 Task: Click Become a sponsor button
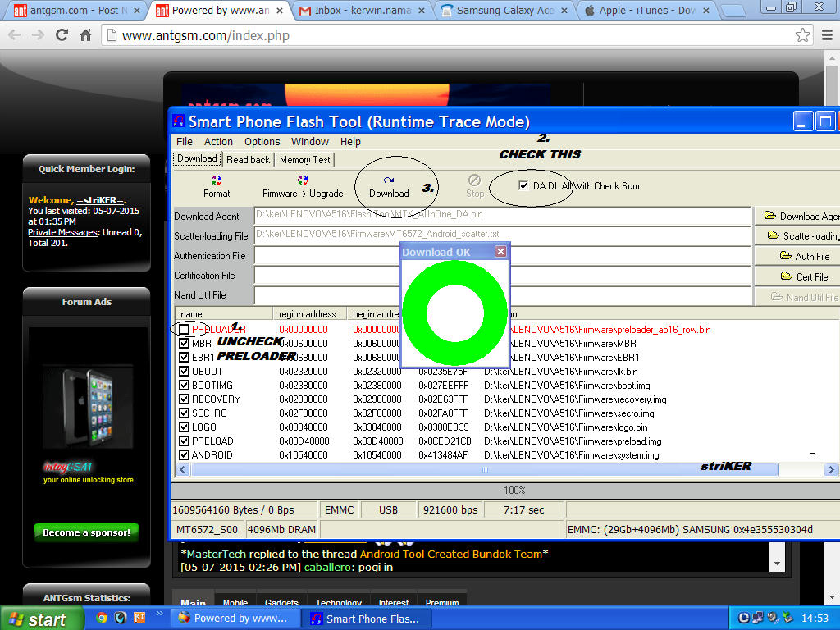tap(86, 532)
